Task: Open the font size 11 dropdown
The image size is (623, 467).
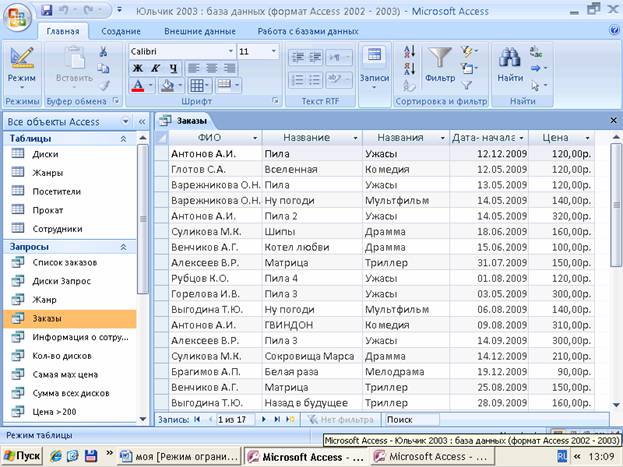Action: (x=273, y=51)
